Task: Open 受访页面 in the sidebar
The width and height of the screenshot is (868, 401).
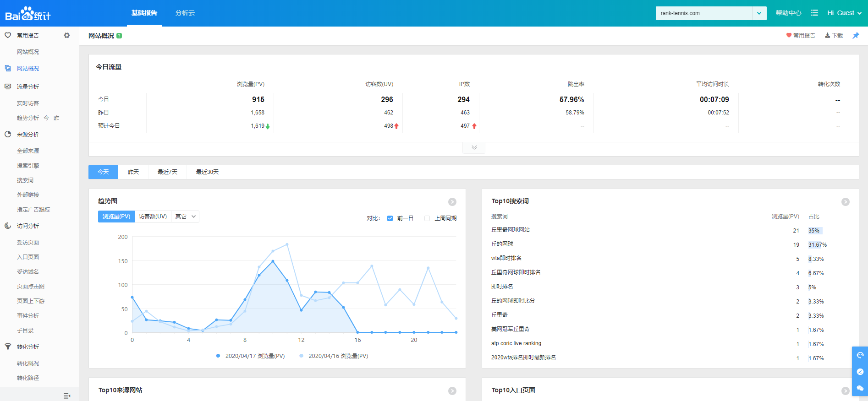Action: click(28, 243)
